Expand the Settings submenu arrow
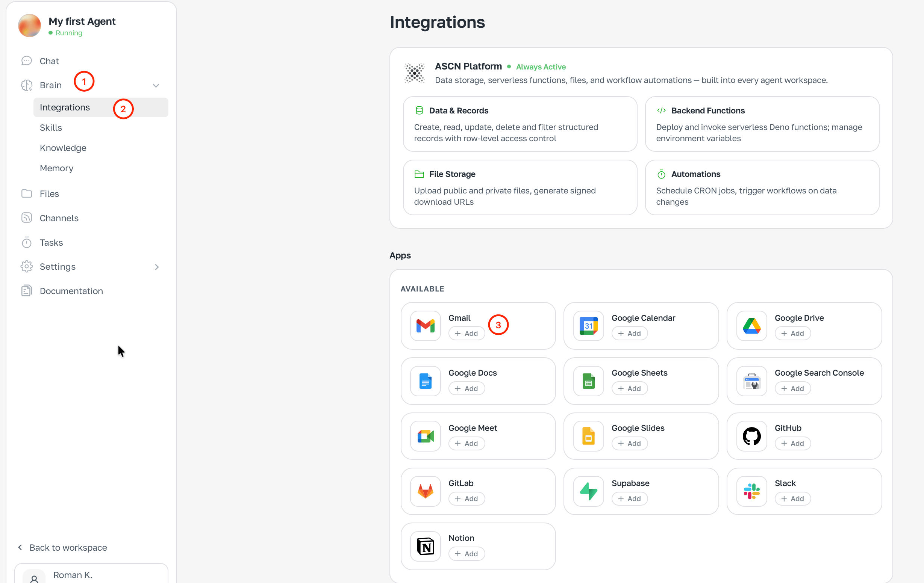This screenshot has height=583, width=924. (156, 267)
